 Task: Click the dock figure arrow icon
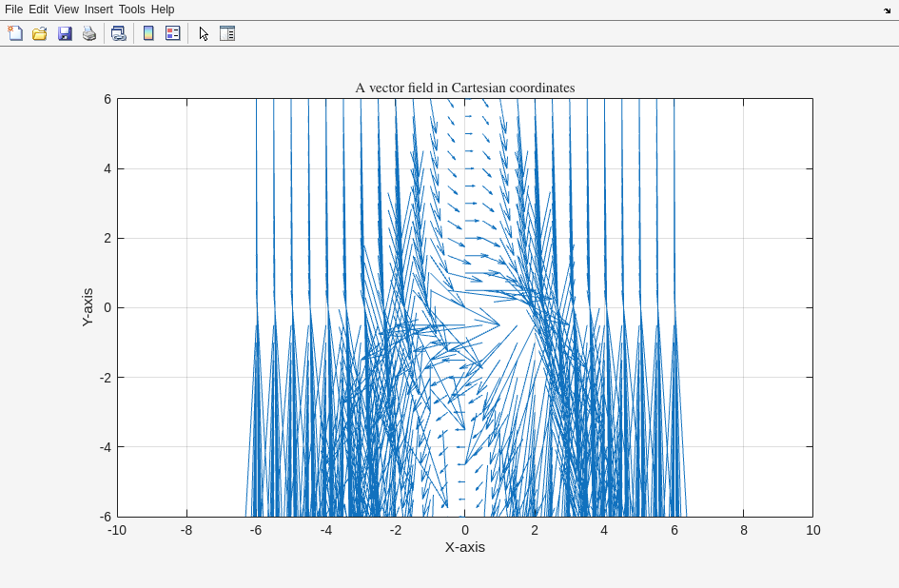click(x=887, y=10)
